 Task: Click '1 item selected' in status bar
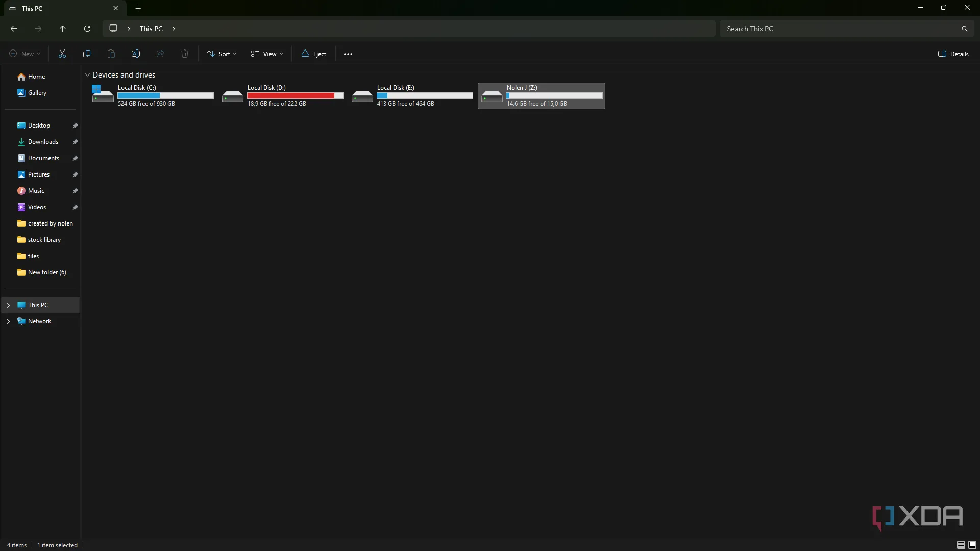(57, 545)
